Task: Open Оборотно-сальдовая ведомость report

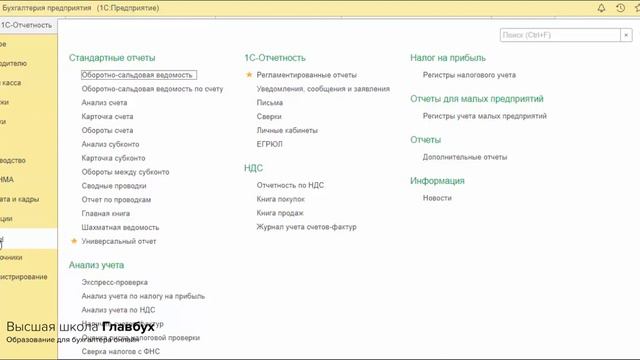Action: [x=138, y=75]
